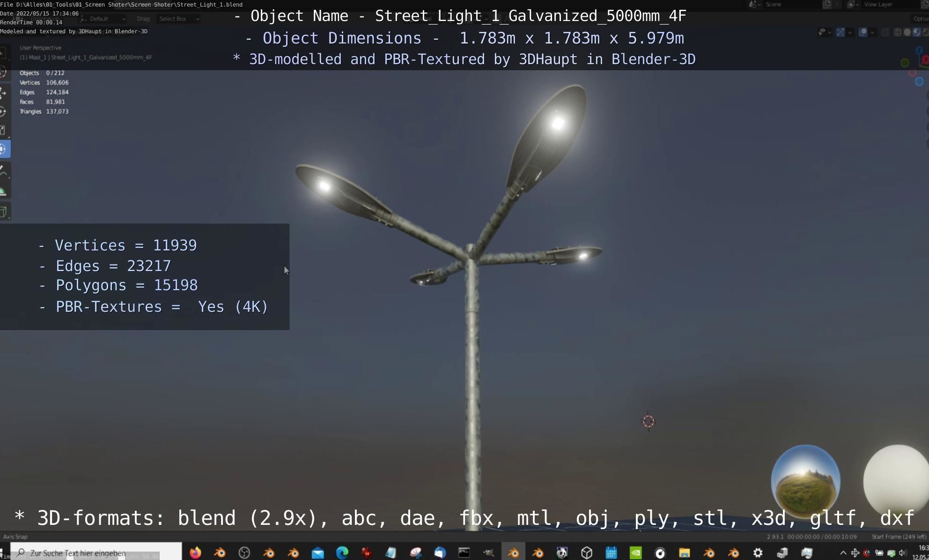Click the View Layer icon
The image size is (929, 560).
point(851,4)
